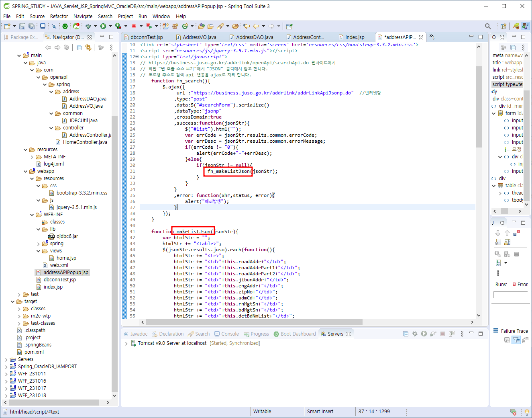
Task: Switch to the Spring perspective icon
Action: [516, 26]
